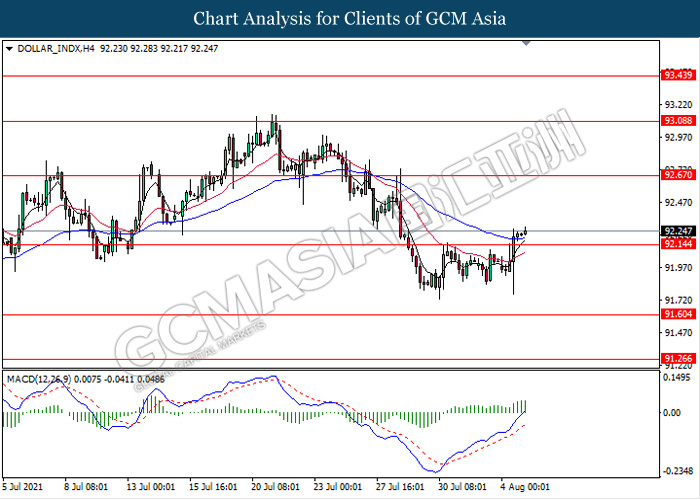700x500 pixels.
Task: Click the 92.970 price scale value
Action: (x=678, y=138)
